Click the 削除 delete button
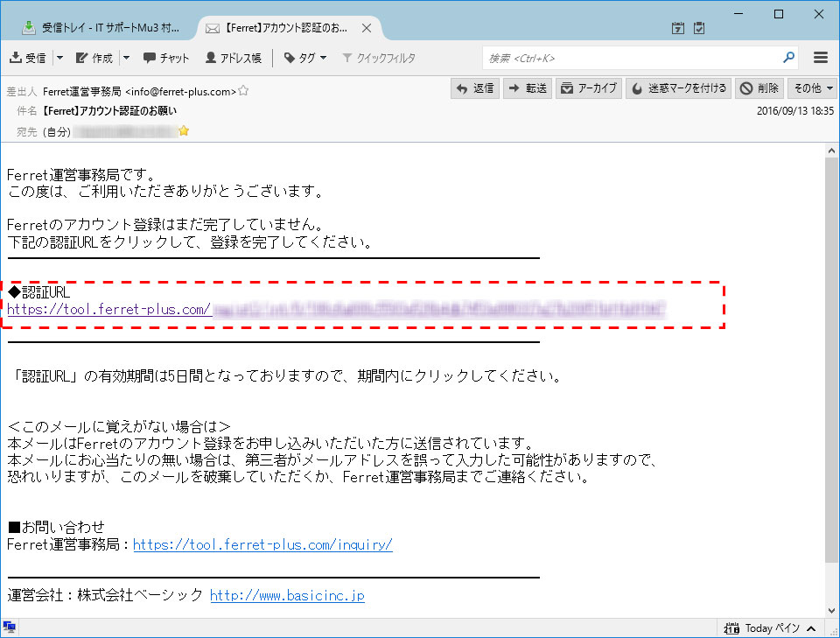The height and width of the screenshot is (638, 840). (x=759, y=88)
